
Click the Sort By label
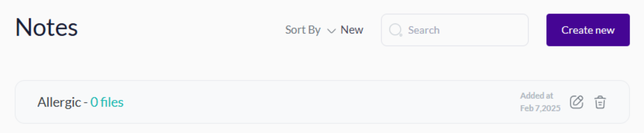click(303, 30)
